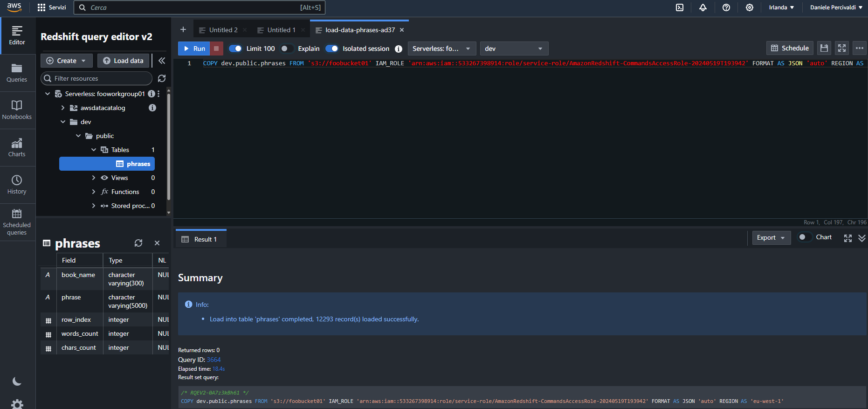
Task: Open the Create dropdown
Action: tap(67, 61)
